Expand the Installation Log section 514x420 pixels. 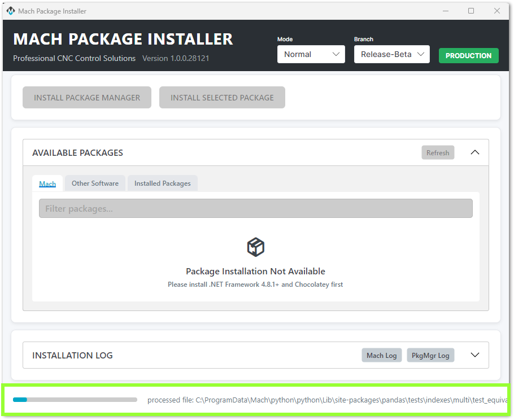tap(475, 355)
